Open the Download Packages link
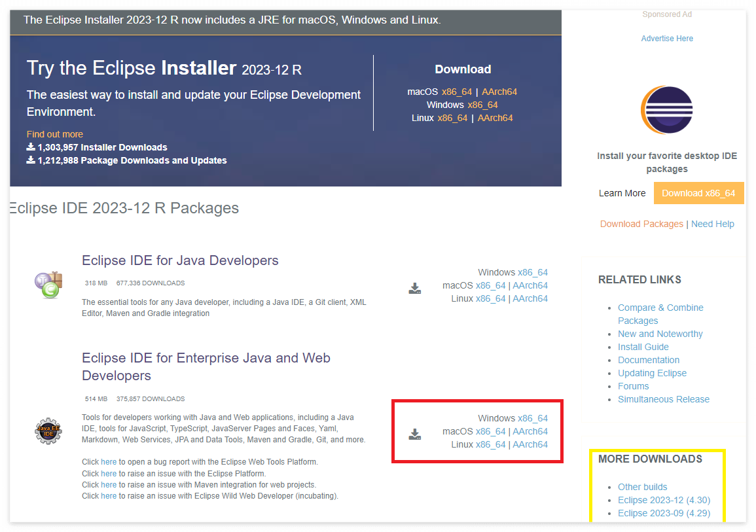 (641, 224)
